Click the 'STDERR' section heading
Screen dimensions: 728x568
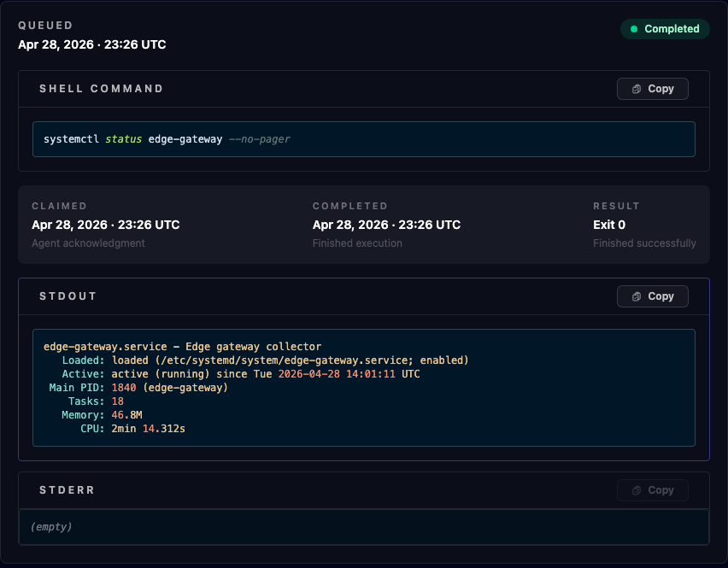67,490
